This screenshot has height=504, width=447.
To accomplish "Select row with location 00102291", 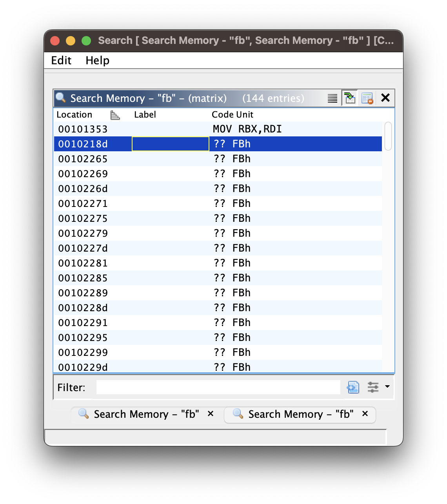I will click(x=218, y=323).
